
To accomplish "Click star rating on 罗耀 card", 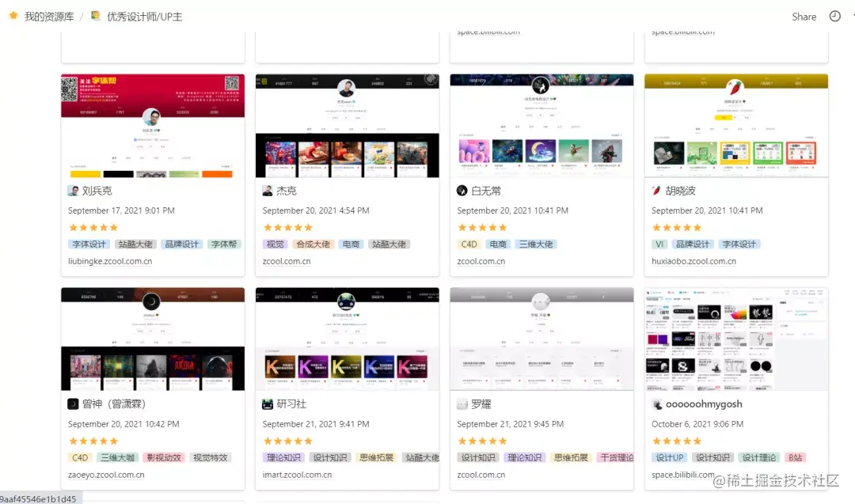I will pos(483,441).
